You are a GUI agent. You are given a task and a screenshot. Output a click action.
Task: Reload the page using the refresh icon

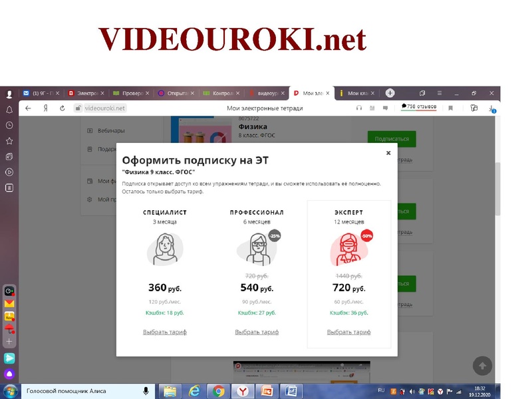click(x=63, y=109)
